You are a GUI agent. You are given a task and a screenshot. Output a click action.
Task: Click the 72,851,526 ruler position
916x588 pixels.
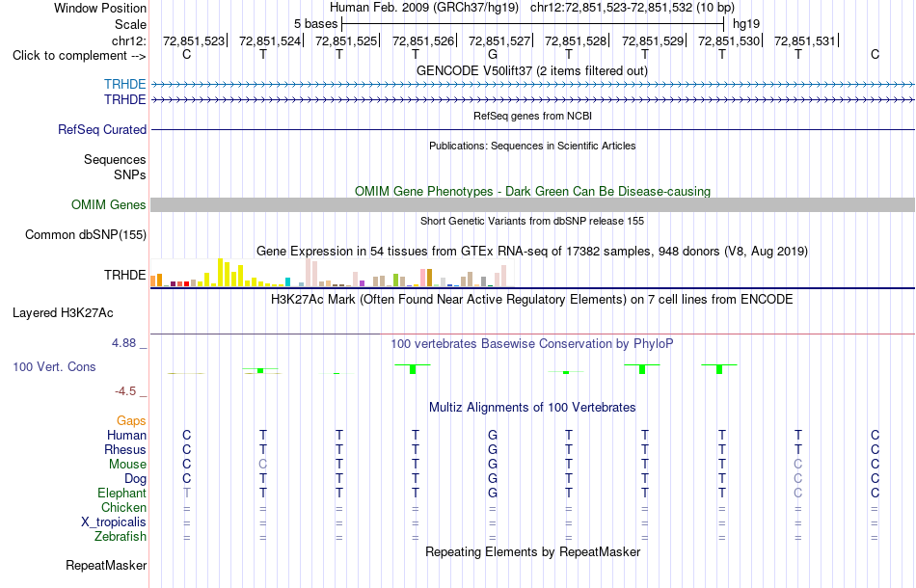tap(423, 40)
